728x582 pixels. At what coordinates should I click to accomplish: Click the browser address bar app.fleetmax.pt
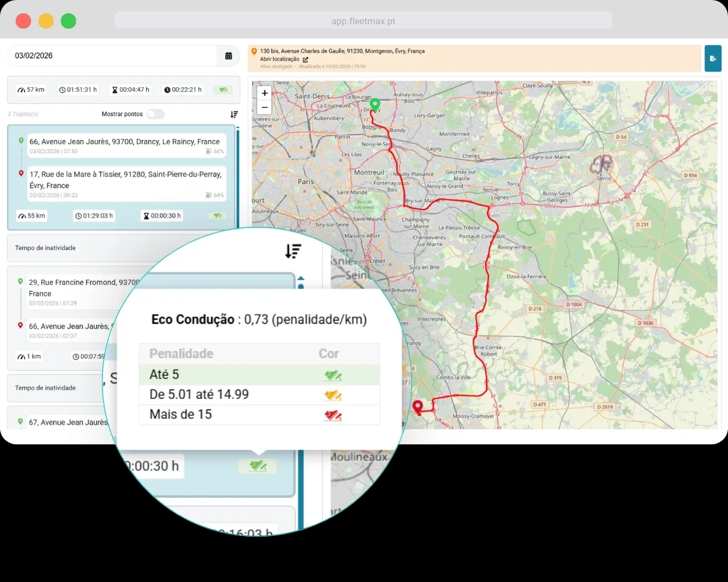363,21
